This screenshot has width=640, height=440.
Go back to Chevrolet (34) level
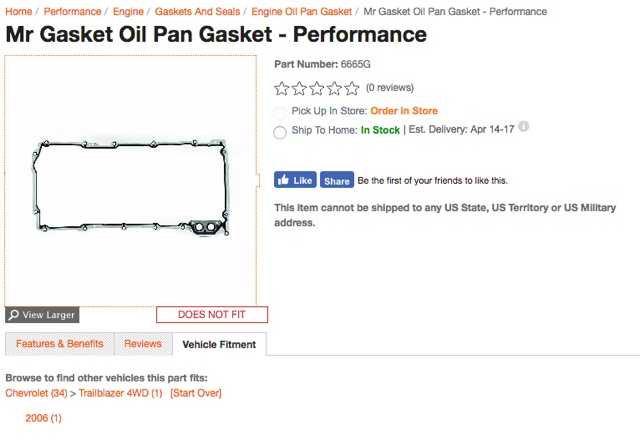tap(36, 393)
